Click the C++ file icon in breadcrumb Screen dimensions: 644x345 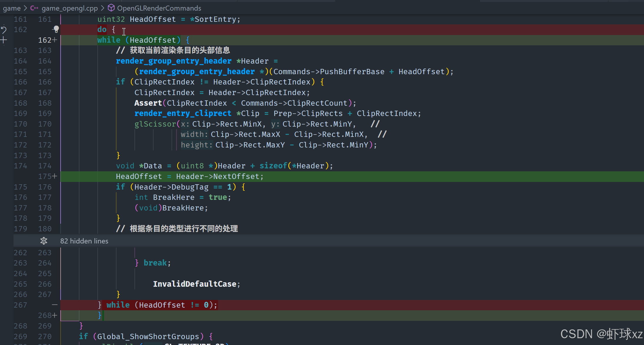point(34,8)
